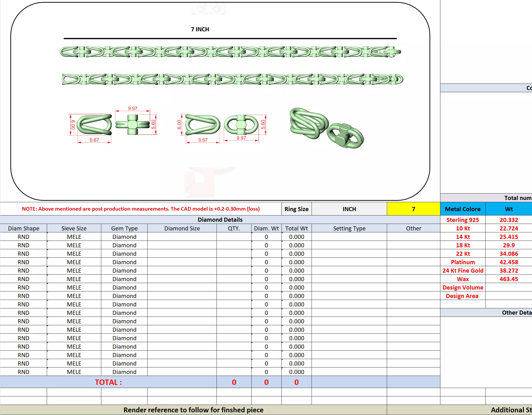Select the TOTAL row label
Viewport: 532px width, 415px height.
tap(108, 382)
